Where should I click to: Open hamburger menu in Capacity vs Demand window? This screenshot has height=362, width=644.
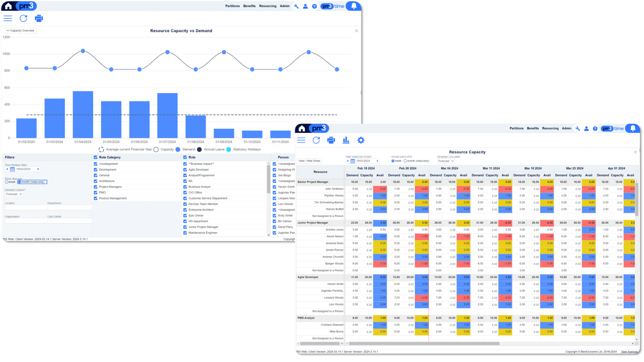click(8, 18)
